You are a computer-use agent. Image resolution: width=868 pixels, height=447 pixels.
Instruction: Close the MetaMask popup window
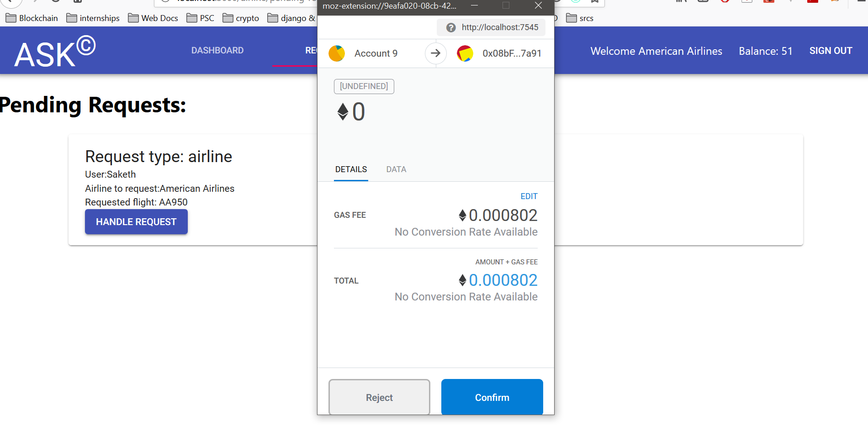tap(538, 5)
